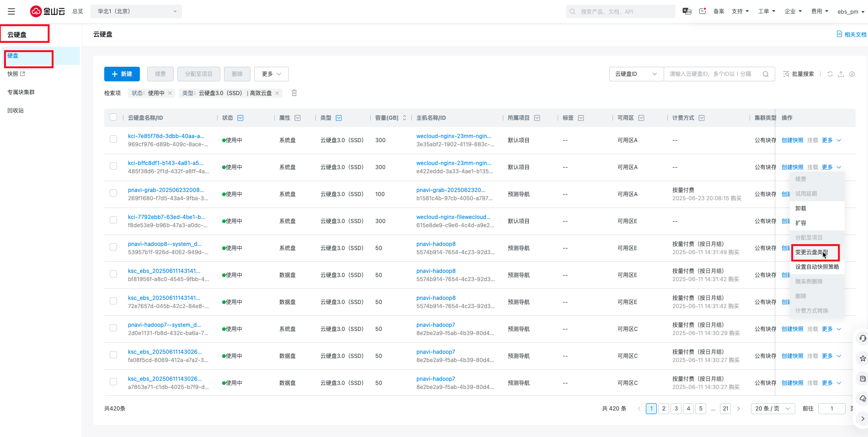Viewport: 868px width, 437px height.
Task: Refresh the disk list
Action: point(830,74)
